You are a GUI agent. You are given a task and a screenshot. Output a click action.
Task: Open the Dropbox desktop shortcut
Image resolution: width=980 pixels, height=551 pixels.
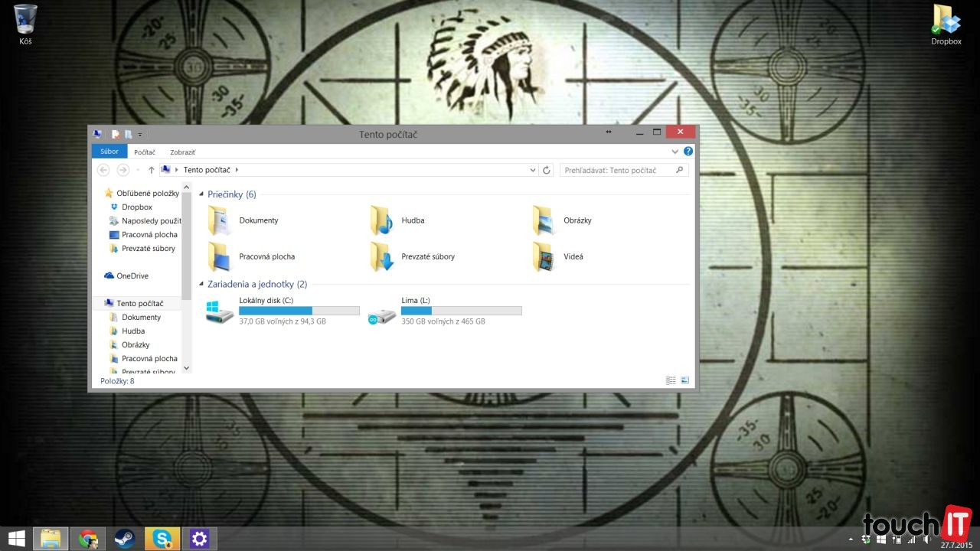946,24
